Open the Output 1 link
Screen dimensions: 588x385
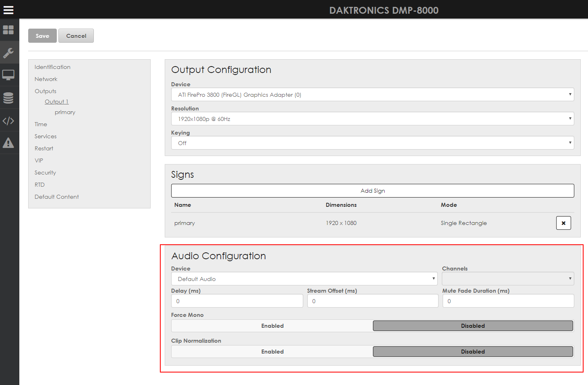pos(57,102)
